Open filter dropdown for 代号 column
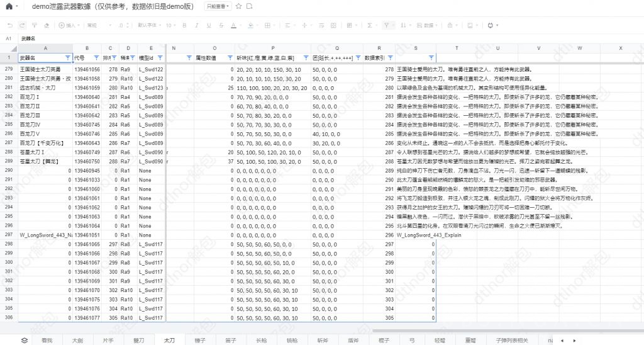The height and width of the screenshot is (345, 644). coord(96,58)
